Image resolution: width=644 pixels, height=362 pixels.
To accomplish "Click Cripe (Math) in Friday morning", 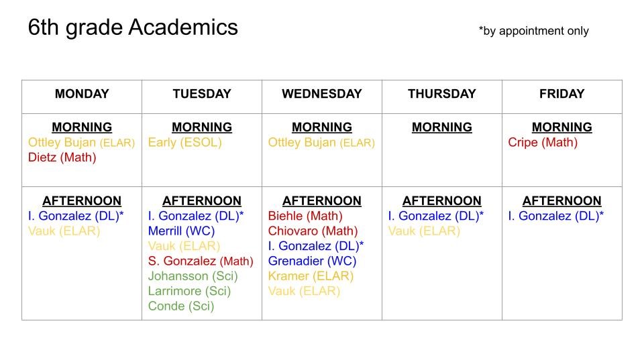I will click(543, 143).
